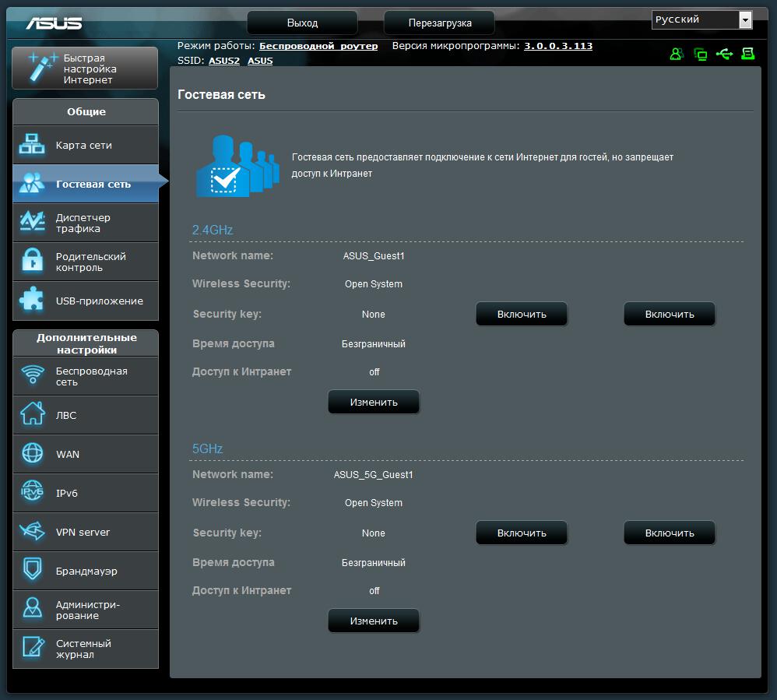The image size is (777, 700).
Task: Click the ASUS_Guest1 network name
Action: [374, 256]
